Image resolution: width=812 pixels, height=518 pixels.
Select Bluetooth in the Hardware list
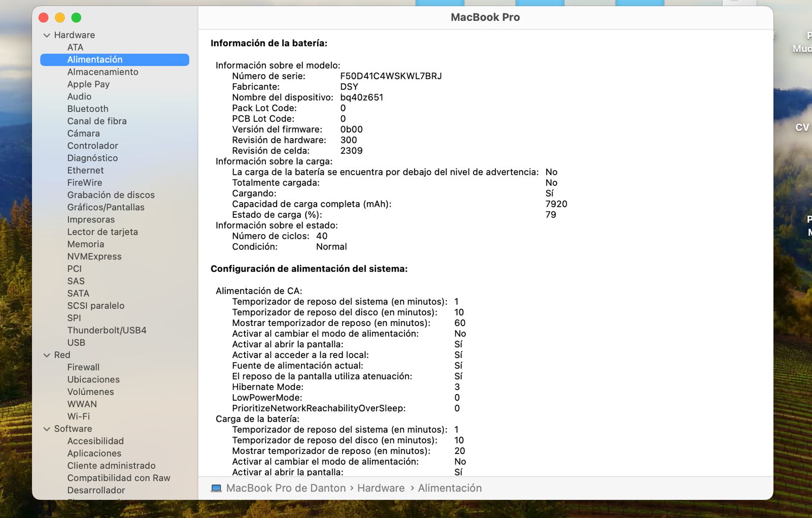[x=88, y=109]
